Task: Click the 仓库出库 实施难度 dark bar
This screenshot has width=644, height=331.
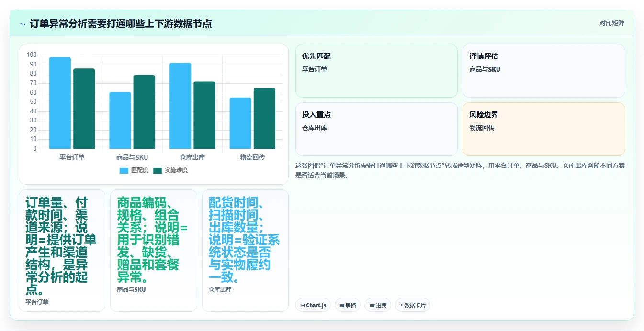Action: [x=204, y=115]
